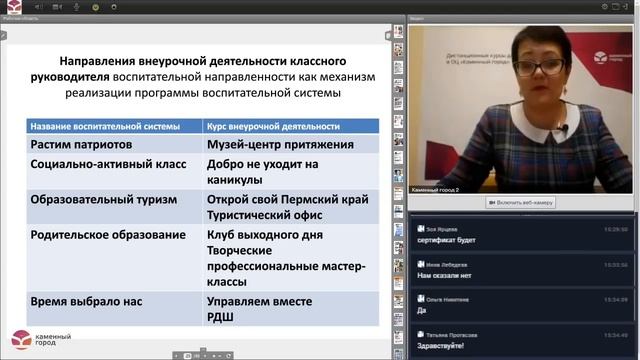Open settings gear in top-right corner
The width and height of the screenshot is (640, 360).
tap(605, 7)
